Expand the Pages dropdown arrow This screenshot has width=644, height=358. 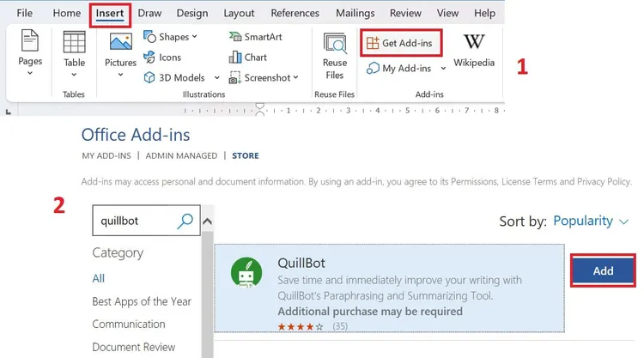(x=30, y=74)
